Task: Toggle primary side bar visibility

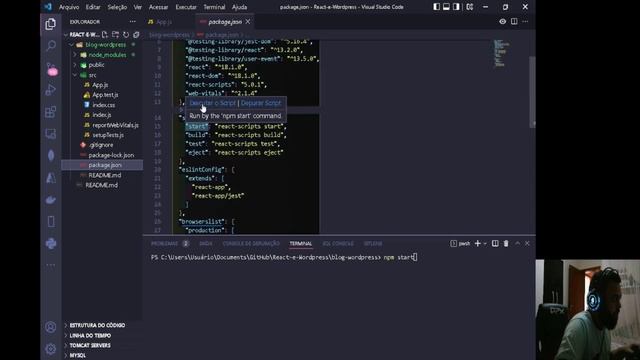Action: [436, 7]
